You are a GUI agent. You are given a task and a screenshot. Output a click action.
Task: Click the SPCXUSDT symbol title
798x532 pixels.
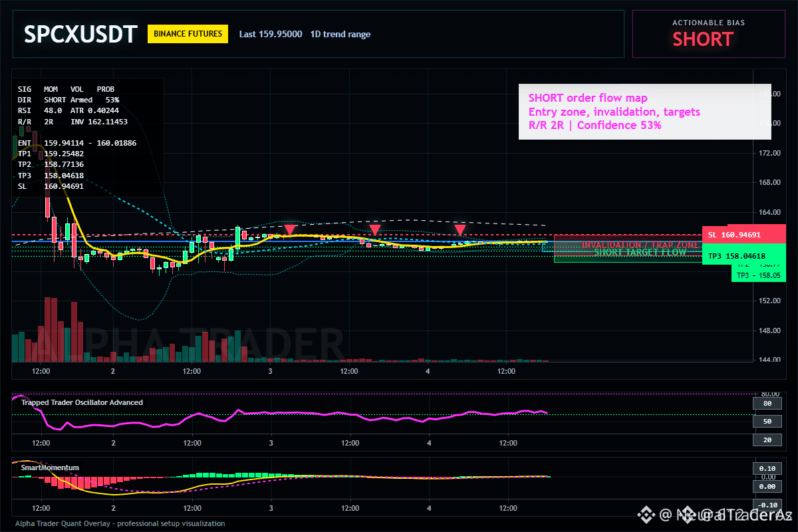[80, 34]
